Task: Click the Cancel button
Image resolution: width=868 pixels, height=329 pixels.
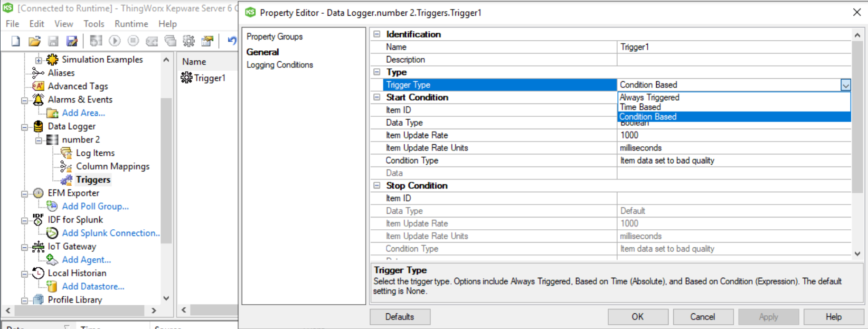Action: pyautogui.click(x=703, y=317)
